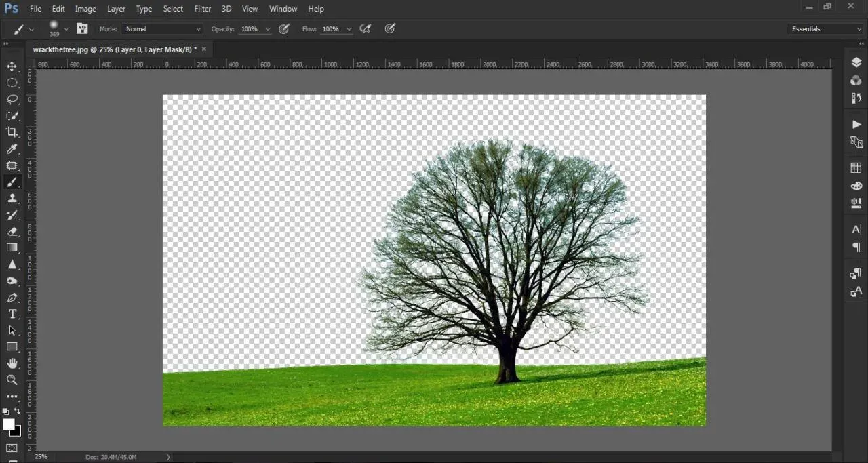Open the Edit Toolbar three-dots button
This screenshot has width=868, height=463.
12,397
